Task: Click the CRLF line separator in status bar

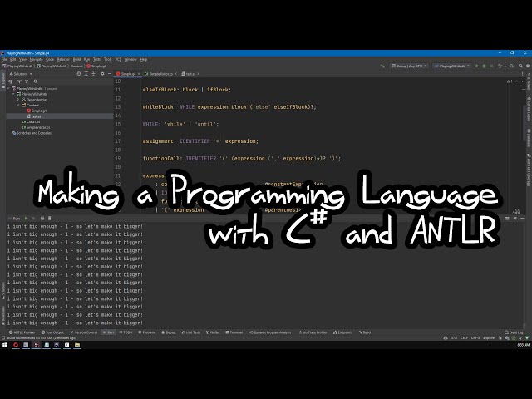Action: 464,338
